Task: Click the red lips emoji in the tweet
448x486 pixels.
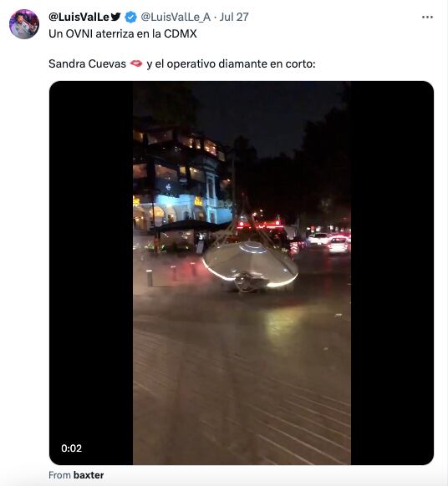Action: 136,63
